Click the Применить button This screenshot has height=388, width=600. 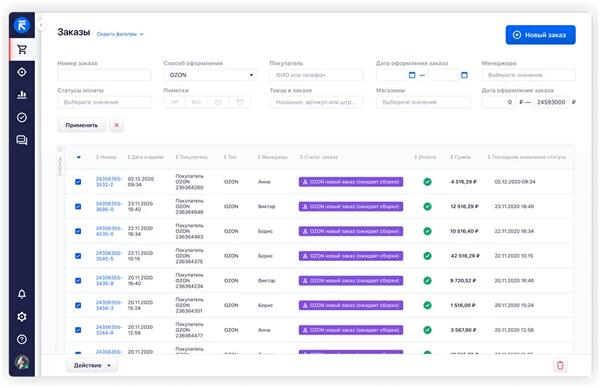pos(82,125)
